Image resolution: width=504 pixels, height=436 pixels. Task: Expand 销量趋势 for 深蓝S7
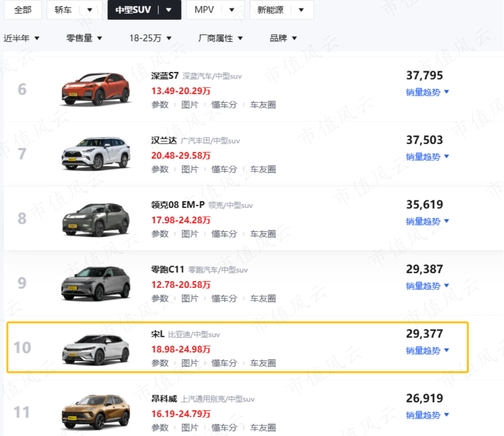pyautogui.click(x=427, y=92)
